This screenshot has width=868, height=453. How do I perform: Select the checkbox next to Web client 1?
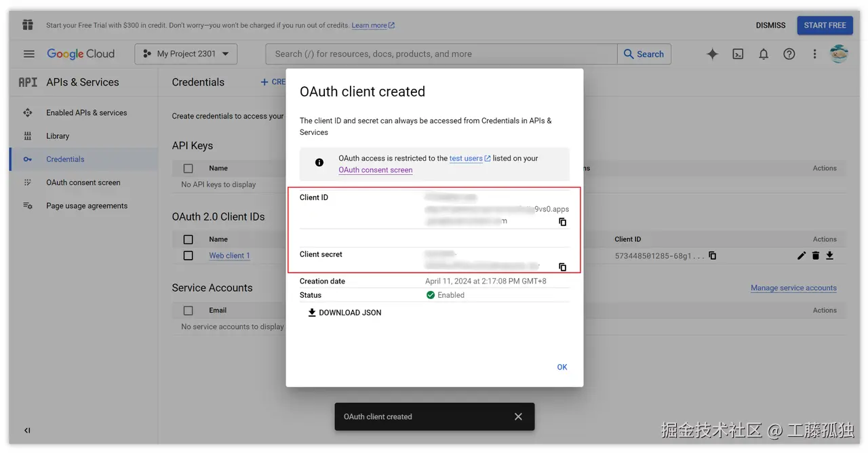(x=188, y=256)
